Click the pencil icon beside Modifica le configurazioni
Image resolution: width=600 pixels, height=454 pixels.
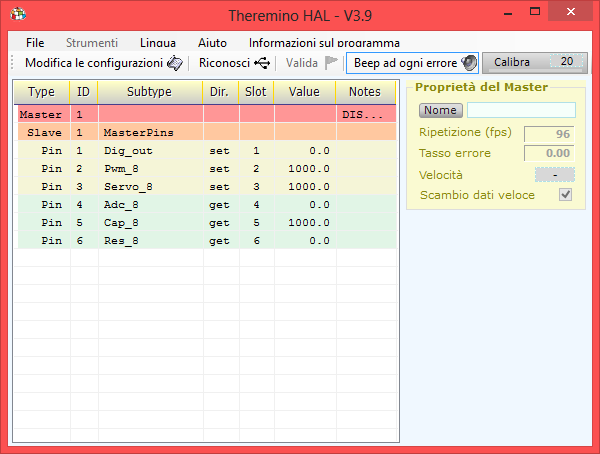click(175, 63)
